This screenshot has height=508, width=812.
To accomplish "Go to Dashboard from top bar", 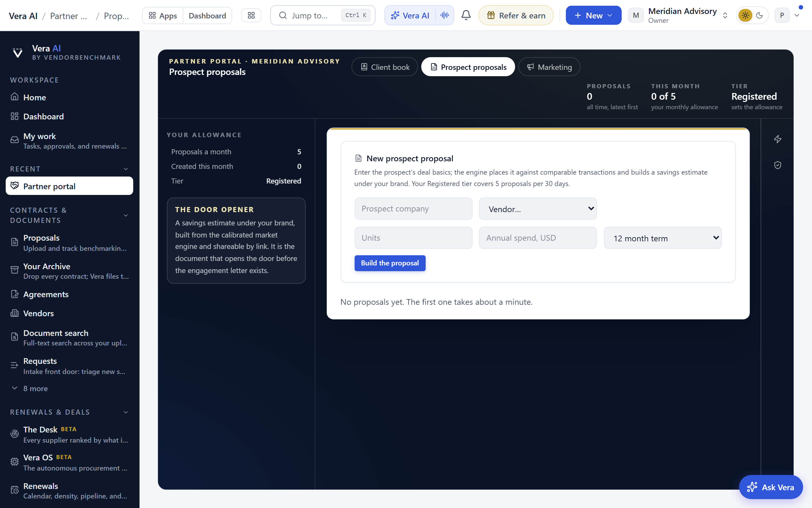I will [x=207, y=16].
